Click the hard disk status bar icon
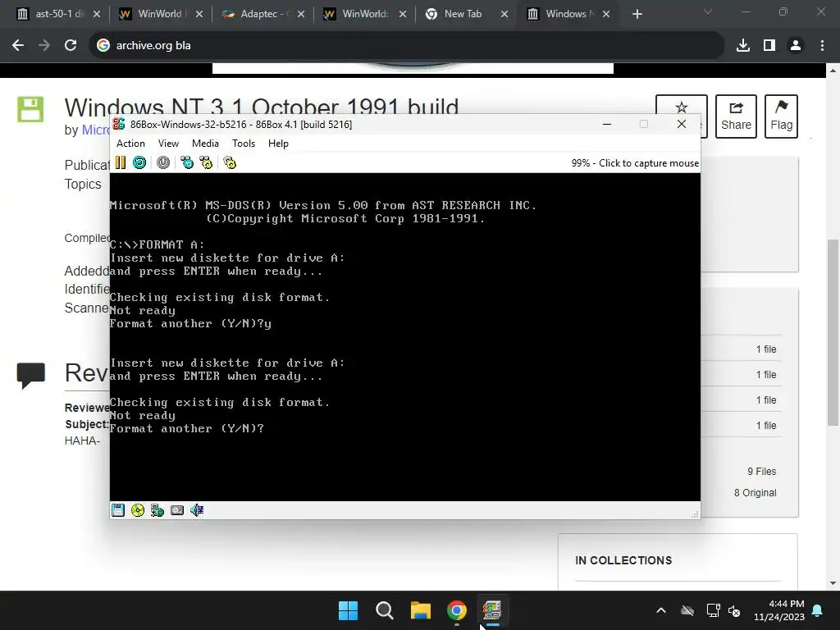840x630 pixels. tap(177, 510)
